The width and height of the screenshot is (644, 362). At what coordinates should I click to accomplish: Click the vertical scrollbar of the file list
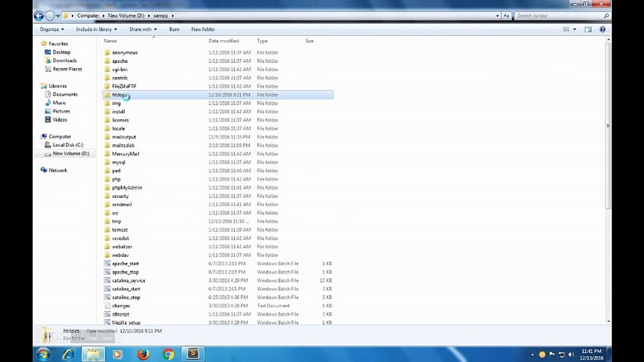(608, 126)
